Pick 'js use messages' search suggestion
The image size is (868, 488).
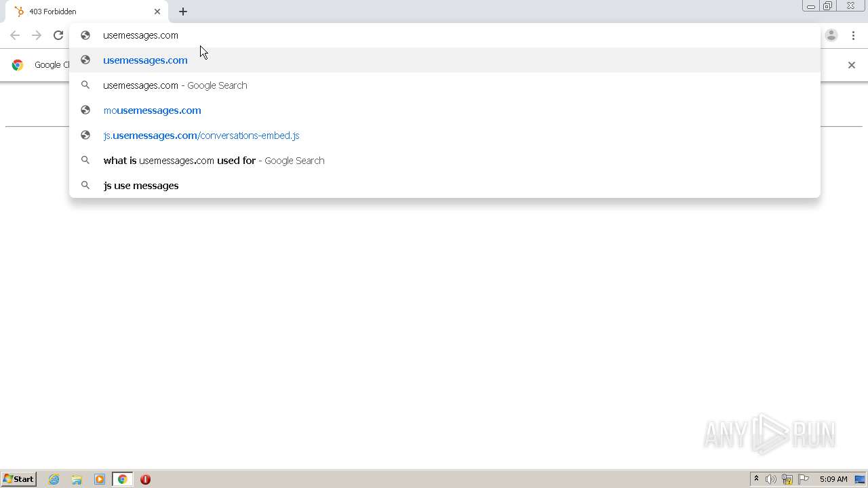(445, 186)
